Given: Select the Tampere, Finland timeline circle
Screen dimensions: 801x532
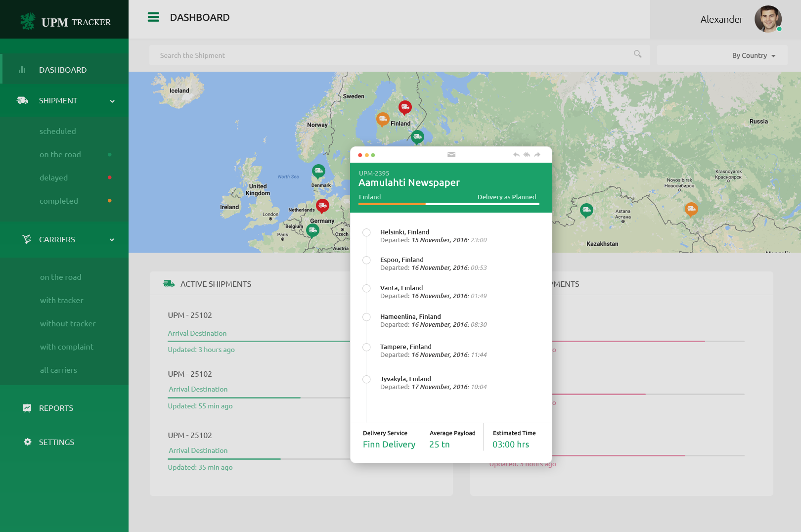Looking at the screenshot, I should click(366, 347).
